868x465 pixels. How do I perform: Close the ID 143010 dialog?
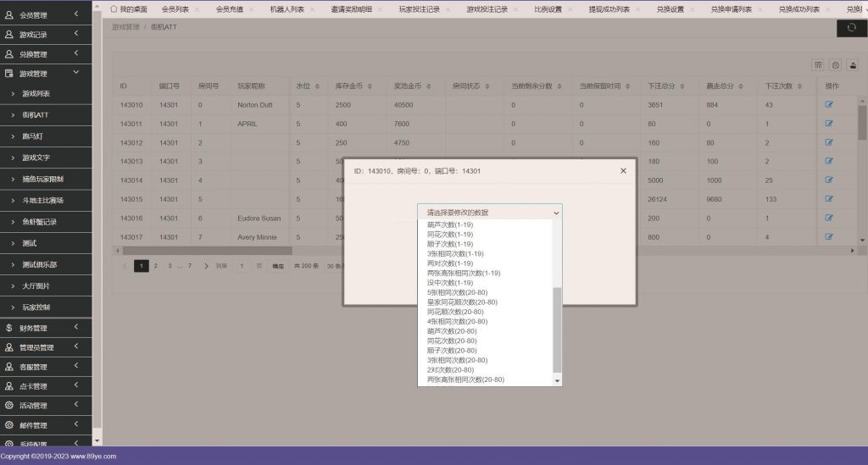click(x=623, y=170)
